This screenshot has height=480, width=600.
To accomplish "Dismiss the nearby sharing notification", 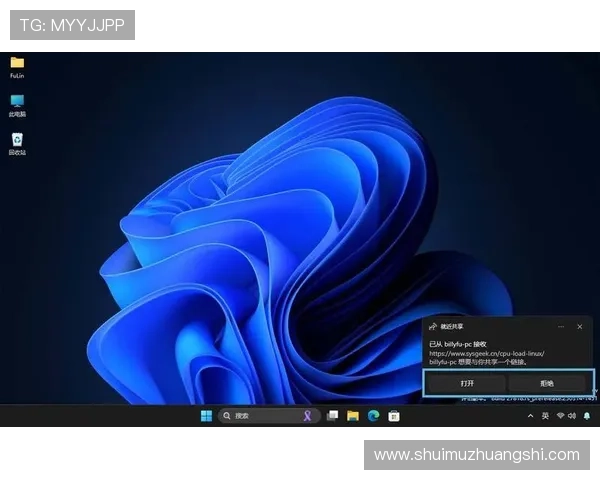I will coord(580,326).
